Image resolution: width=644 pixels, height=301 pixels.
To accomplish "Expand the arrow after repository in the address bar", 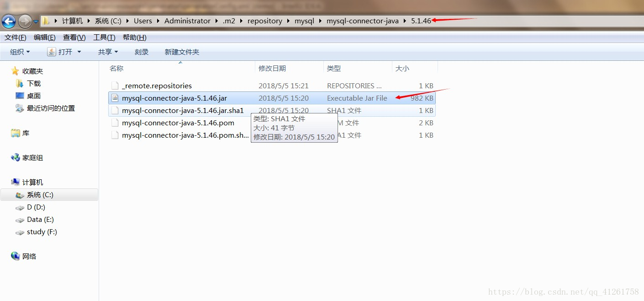I will tap(288, 21).
